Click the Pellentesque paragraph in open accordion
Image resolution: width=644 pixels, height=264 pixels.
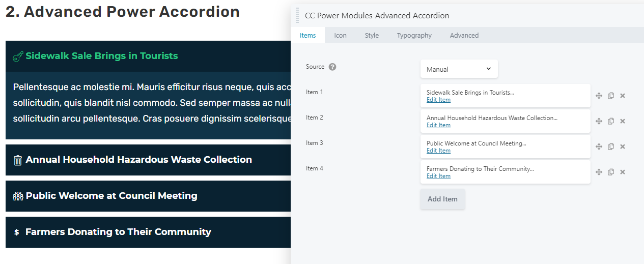[x=152, y=103]
